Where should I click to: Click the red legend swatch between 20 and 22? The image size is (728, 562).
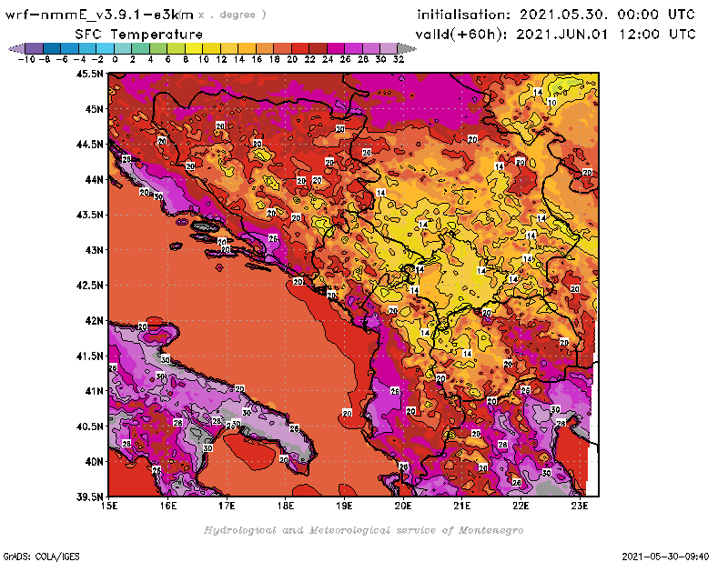300,48
